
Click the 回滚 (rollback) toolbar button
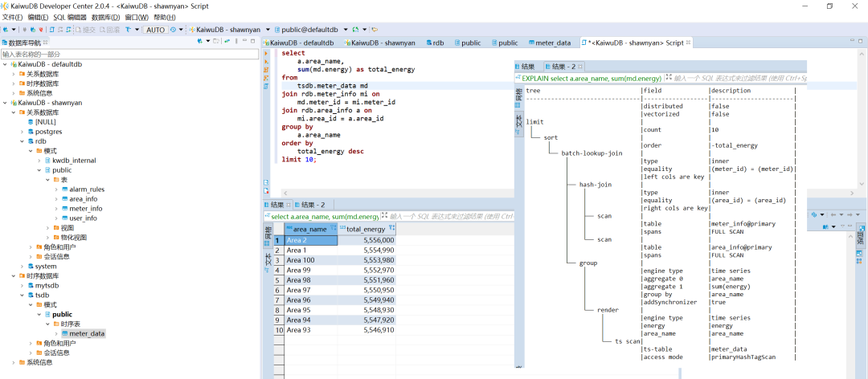tap(112, 30)
